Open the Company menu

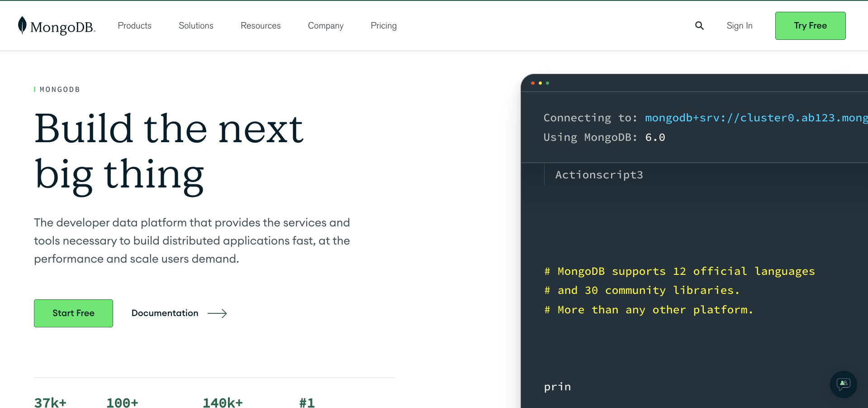326,26
